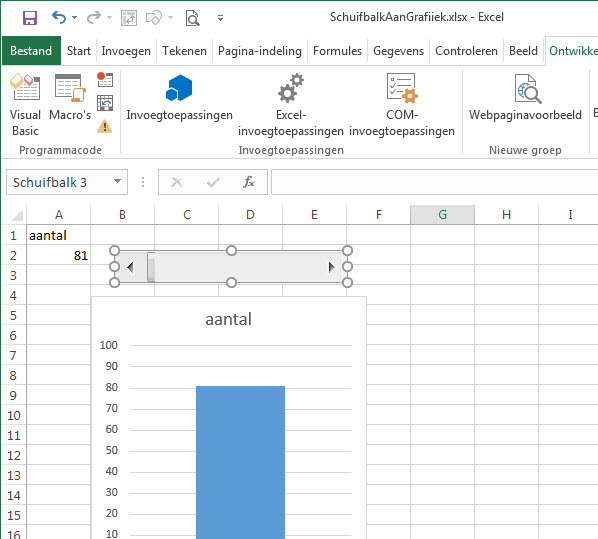Open the shapes icon dropdown arrow
The image size is (598, 539).
pyautogui.click(x=170, y=18)
